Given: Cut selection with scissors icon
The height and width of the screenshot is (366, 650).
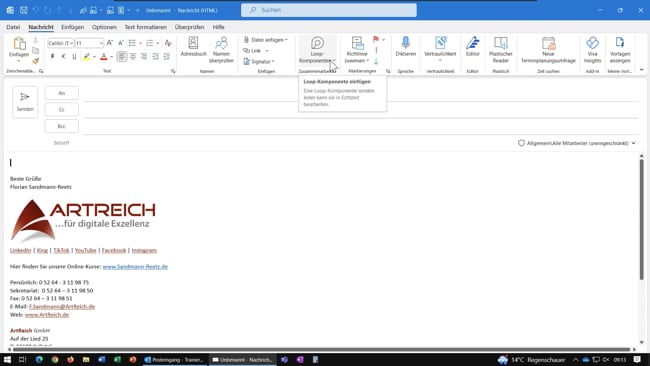Looking at the screenshot, I should click(x=36, y=40).
